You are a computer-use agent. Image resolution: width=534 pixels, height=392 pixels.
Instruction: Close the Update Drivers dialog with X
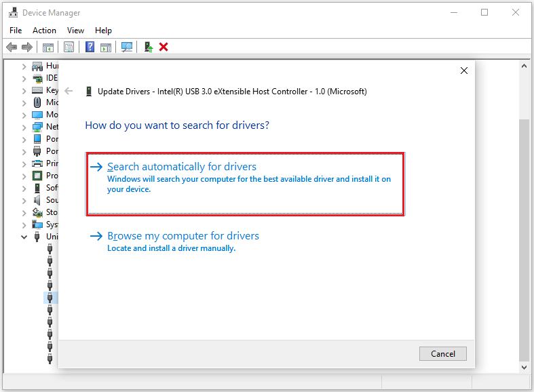coord(464,71)
